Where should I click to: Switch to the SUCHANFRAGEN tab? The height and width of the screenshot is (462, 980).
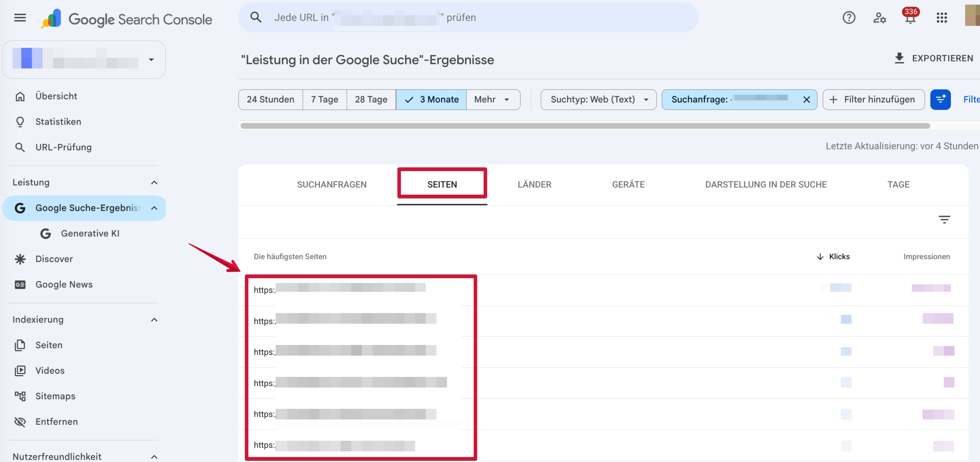pyautogui.click(x=332, y=185)
